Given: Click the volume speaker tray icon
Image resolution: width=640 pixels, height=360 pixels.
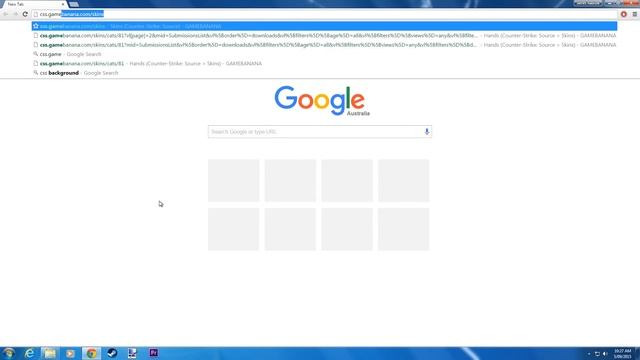Looking at the screenshot, I should click(605, 353).
